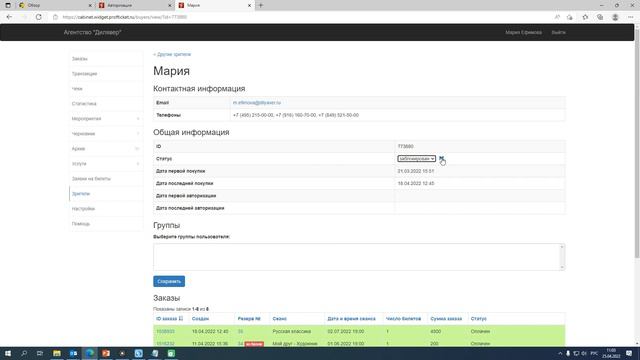The width and height of the screenshot is (640, 360).
Task: Open Windows Start menu
Action: [7, 353]
